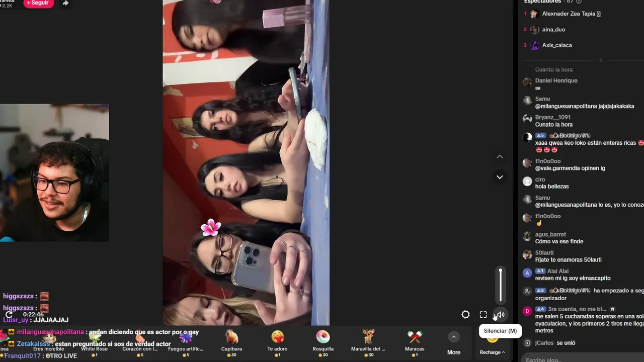644x362 pixels.
Task: Open Bryanz__1091's profile from chat
Action: point(554,117)
